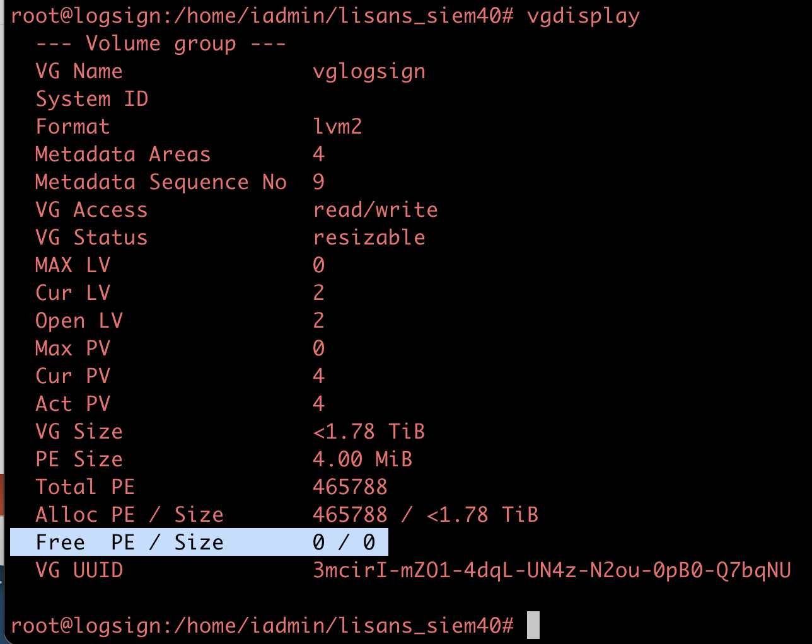812x644 pixels.
Task: Select the read/write VG Access value
Action: coord(375,210)
